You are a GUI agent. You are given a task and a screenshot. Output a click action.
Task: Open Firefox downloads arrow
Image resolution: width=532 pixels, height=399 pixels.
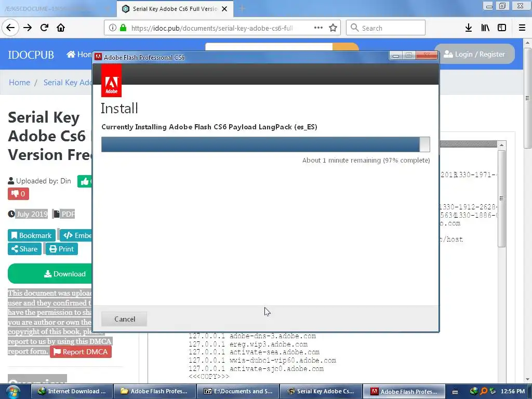(469, 28)
